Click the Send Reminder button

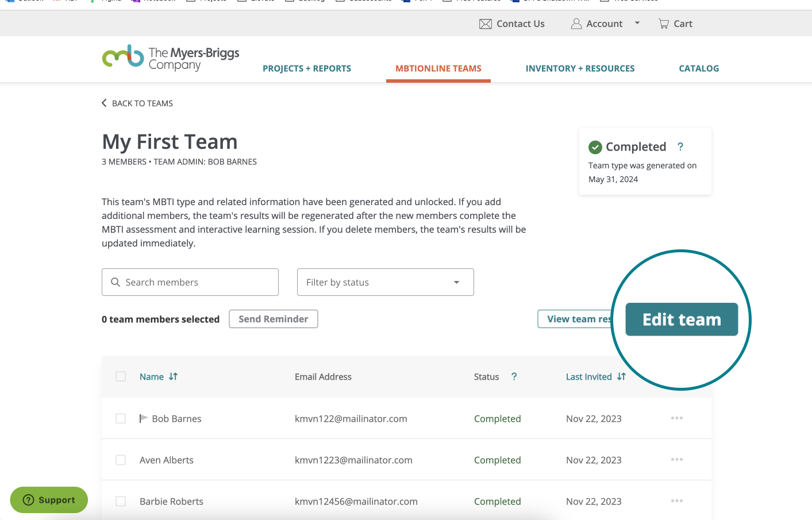(274, 319)
